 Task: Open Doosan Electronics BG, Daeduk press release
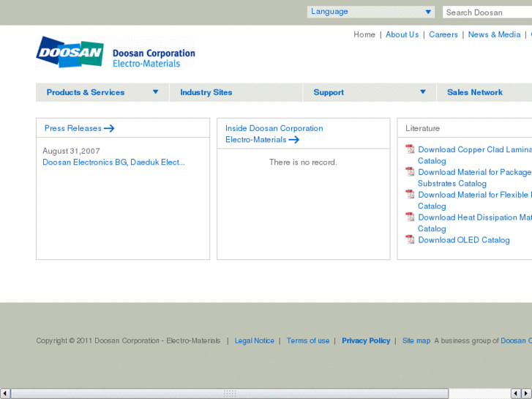(x=113, y=163)
